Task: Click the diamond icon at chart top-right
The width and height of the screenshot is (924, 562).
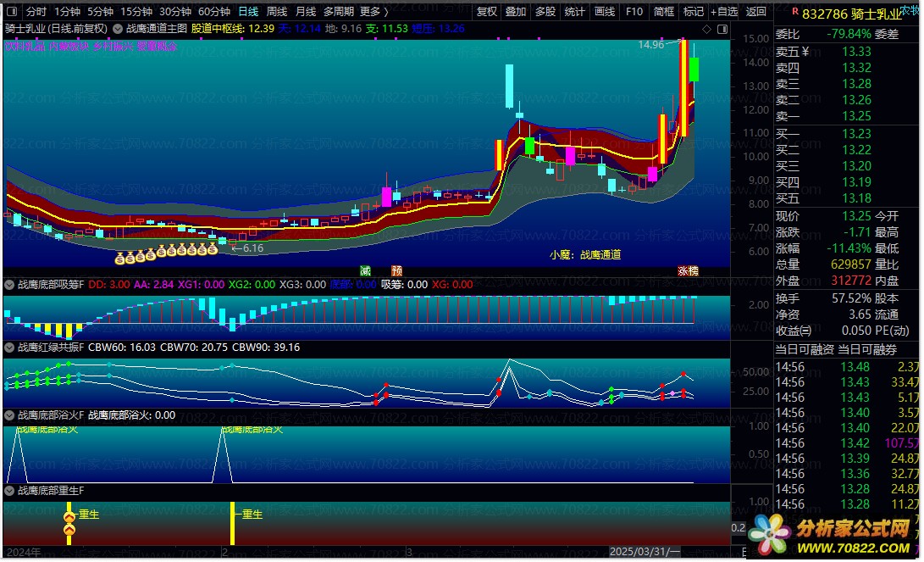Action: pyautogui.click(x=706, y=29)
